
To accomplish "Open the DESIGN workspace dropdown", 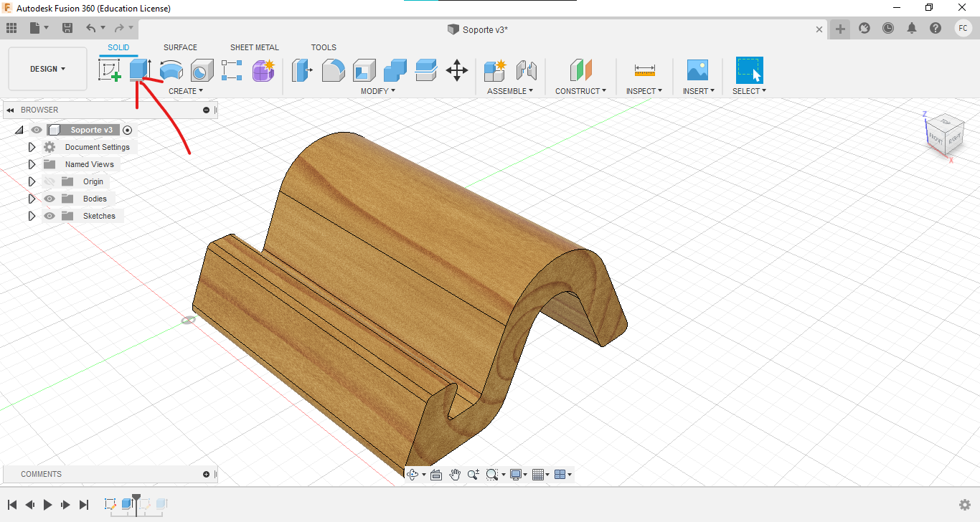I will pyautogui.click(x=47, y=69).
